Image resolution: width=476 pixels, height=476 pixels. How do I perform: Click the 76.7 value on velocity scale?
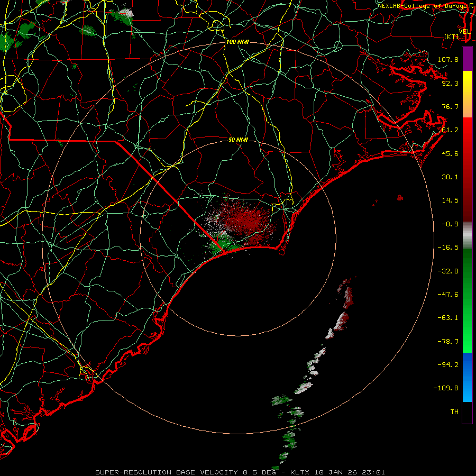(x=450, y=106)
